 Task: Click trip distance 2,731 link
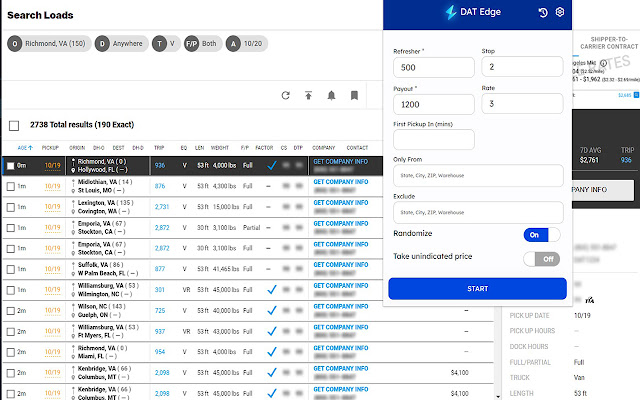coord(162,207)
